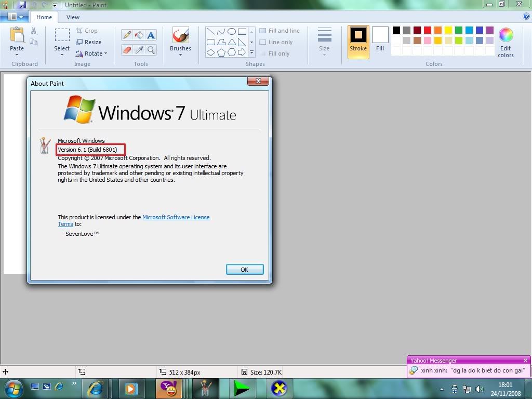Expand the Paste dropdown arrow
532x399 pixels.
click(17, 55)
